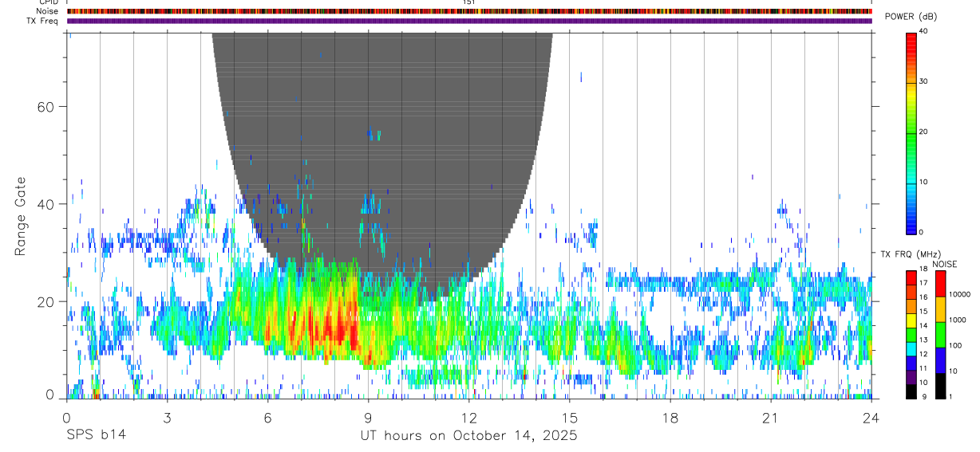Click the '18' UT hour tick label

[x=670, y=417]
